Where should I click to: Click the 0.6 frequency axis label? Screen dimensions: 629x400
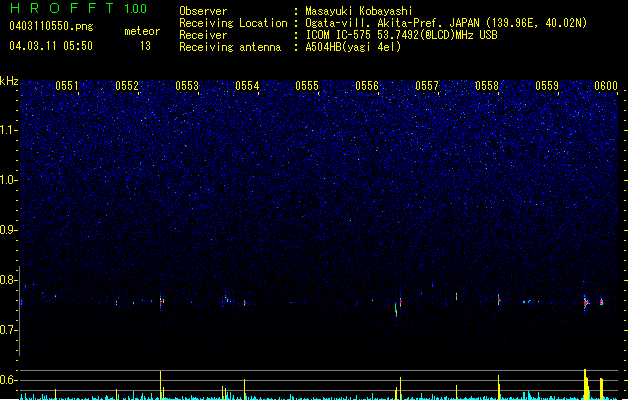click(9, 380)
